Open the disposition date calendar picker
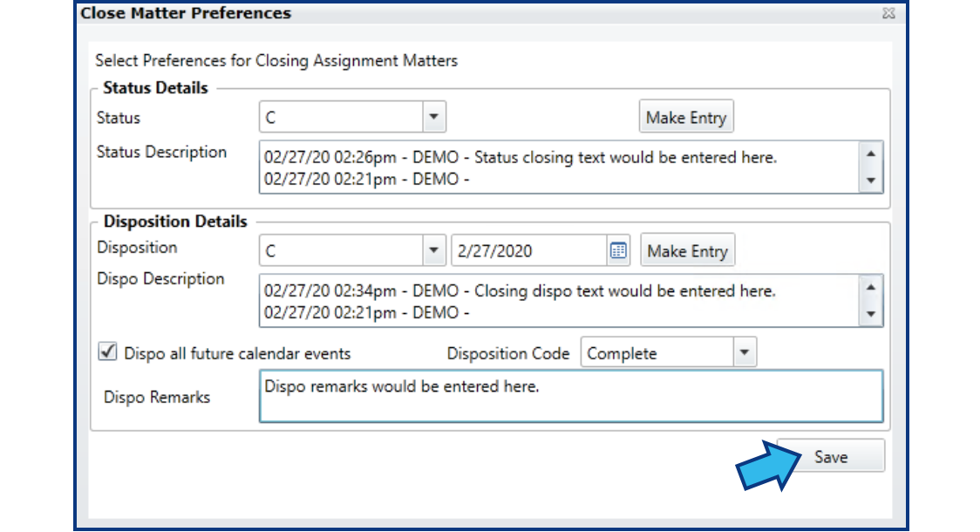The image size is (980, 532). click(x=618, y=250)
